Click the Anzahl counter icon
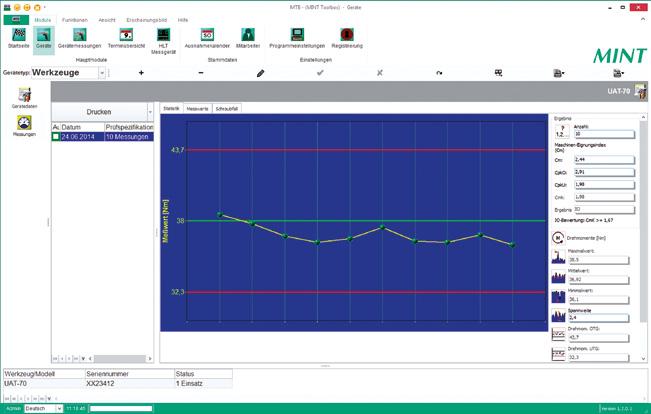Viewport: 651px width, 414px height. [x=562, y=131]
